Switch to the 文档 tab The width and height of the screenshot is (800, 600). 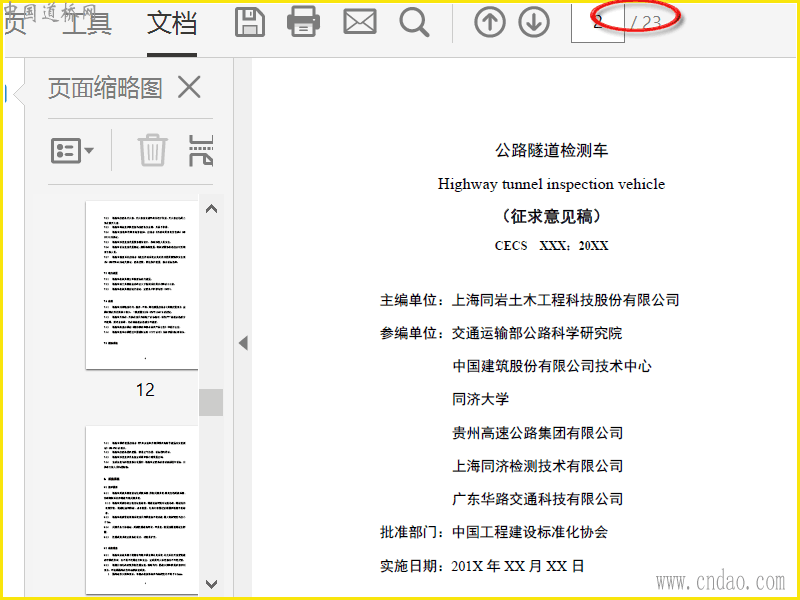click(172, 23)
